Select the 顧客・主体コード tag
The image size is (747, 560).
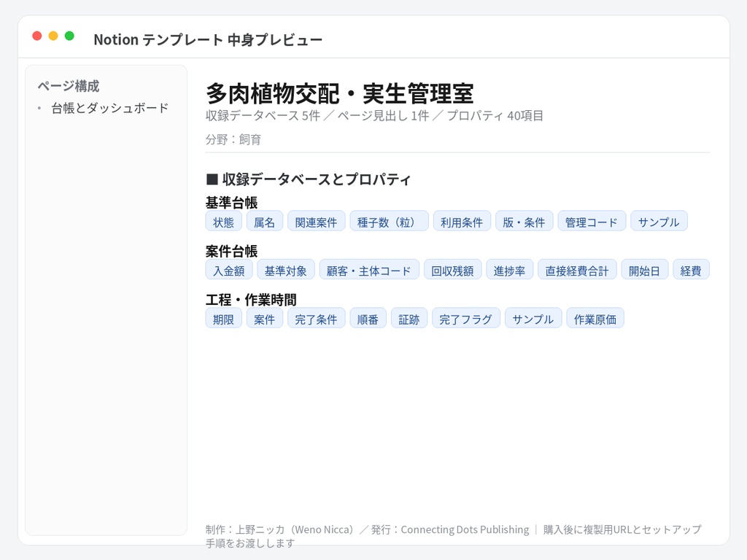click(369, 270)
